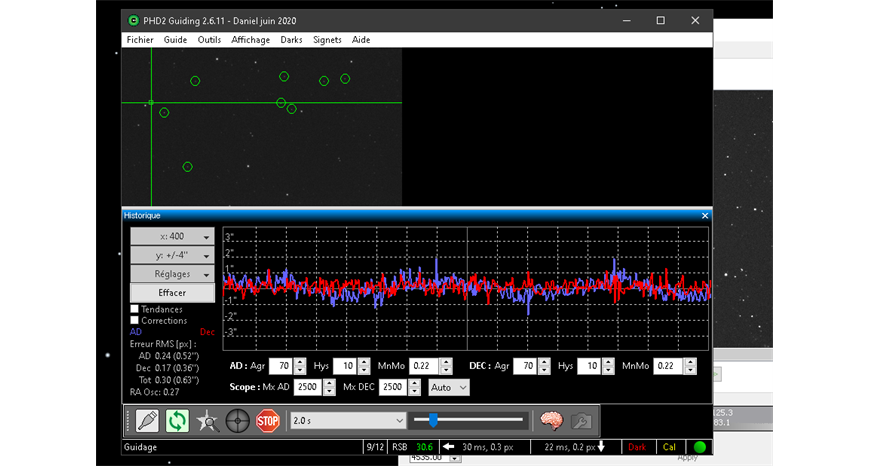Close the Historique panel
This screenshot has width=870, height=467.
tap(705, 215)
